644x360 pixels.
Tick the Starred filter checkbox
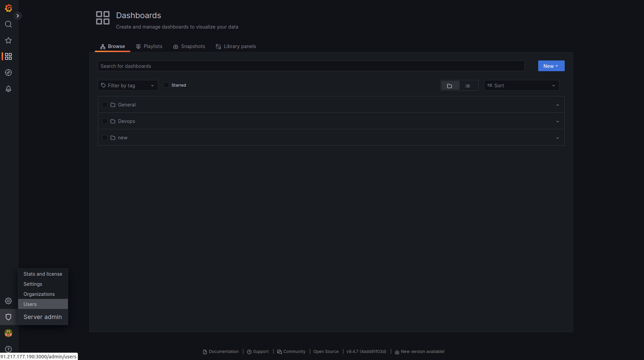click(166, 85)
